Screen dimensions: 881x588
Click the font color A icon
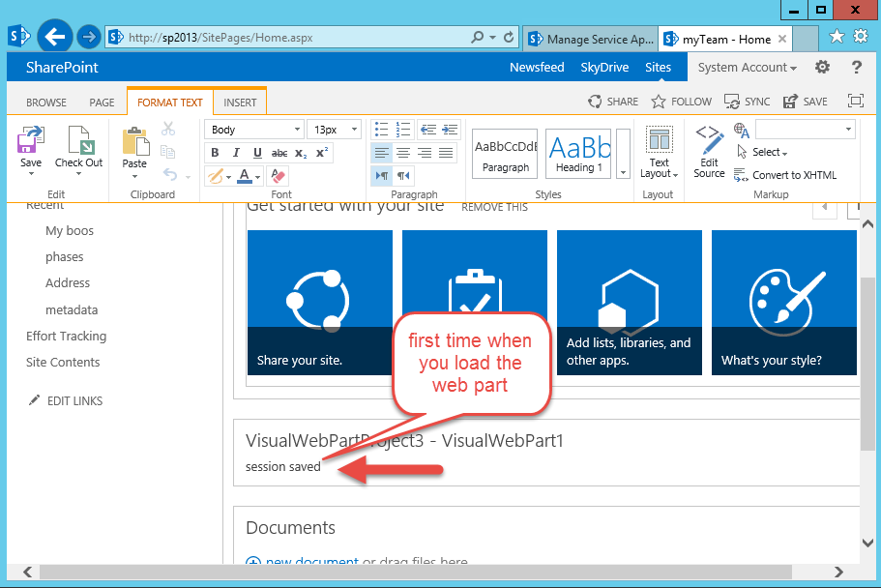point(245,176)
